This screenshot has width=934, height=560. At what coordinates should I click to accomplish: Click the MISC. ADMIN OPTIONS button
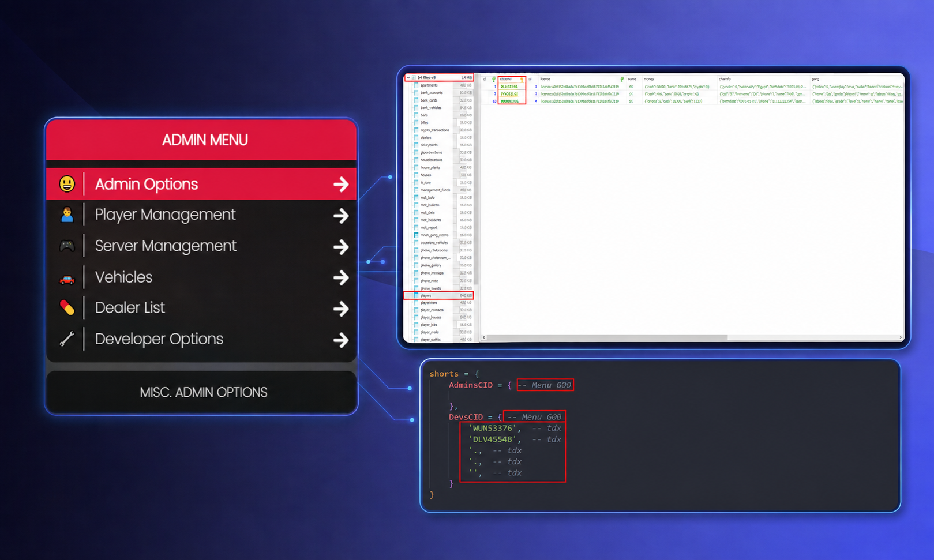click(x=201, y=392)
